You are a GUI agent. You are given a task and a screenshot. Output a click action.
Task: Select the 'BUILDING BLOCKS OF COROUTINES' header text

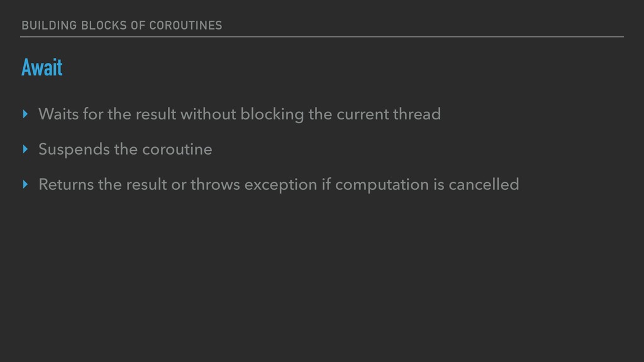point(122,25)
